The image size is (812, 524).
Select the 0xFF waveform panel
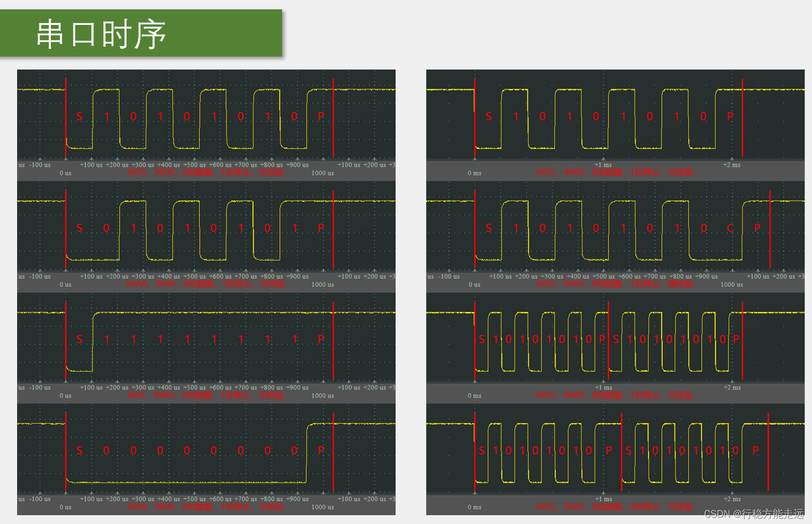(x=206, y=341)
